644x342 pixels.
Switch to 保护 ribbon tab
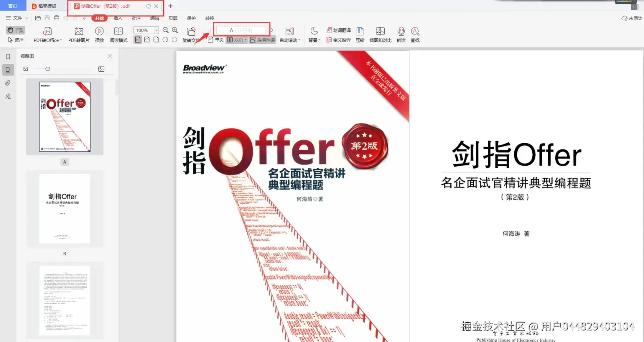tap(191, 18)
